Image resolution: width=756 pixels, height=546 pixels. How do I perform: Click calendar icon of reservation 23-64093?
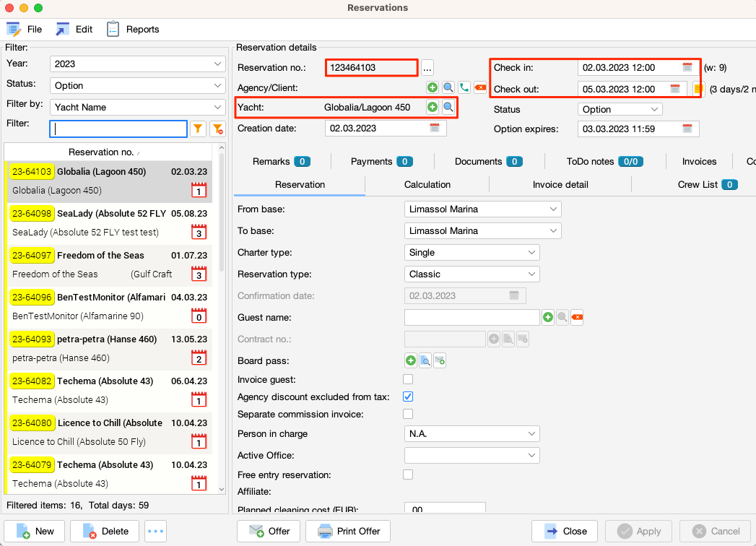[199, 358]
